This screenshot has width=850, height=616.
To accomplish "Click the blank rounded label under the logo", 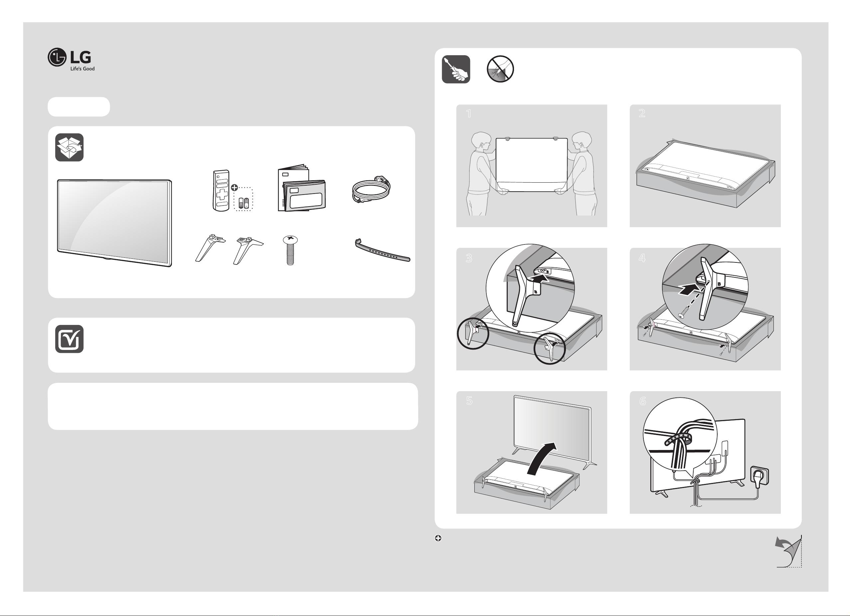I will pos(79,107).
